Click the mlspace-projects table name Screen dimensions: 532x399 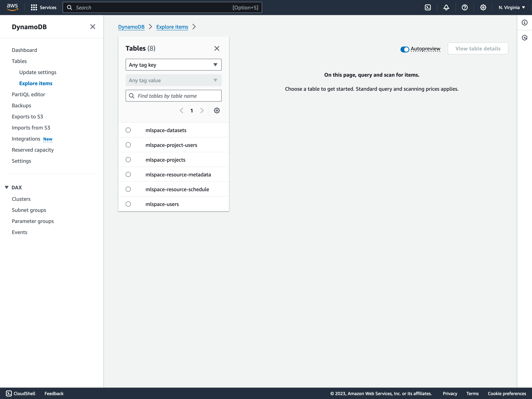coord(166,160)
